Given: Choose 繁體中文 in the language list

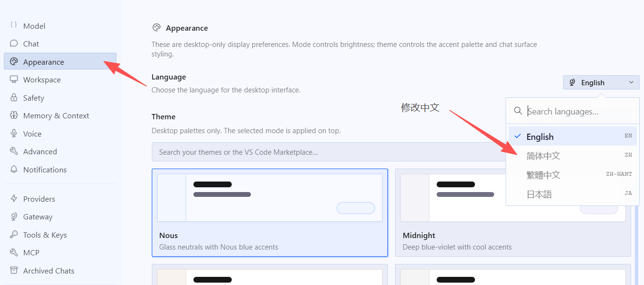Looking at the screenshot, I should click(x=573, y=174).
